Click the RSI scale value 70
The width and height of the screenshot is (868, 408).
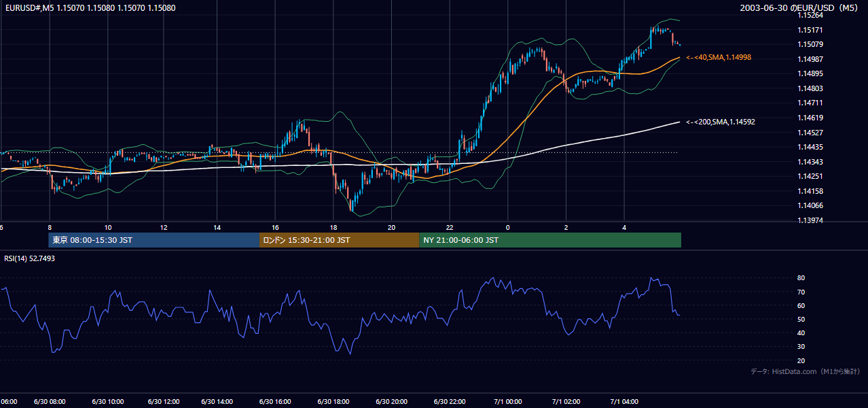tap(801, 292)
